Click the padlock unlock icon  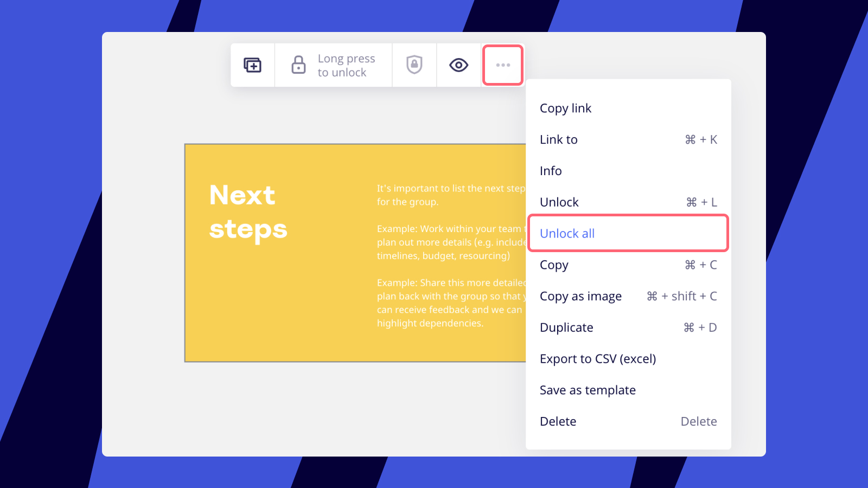[x=298, y=65]
